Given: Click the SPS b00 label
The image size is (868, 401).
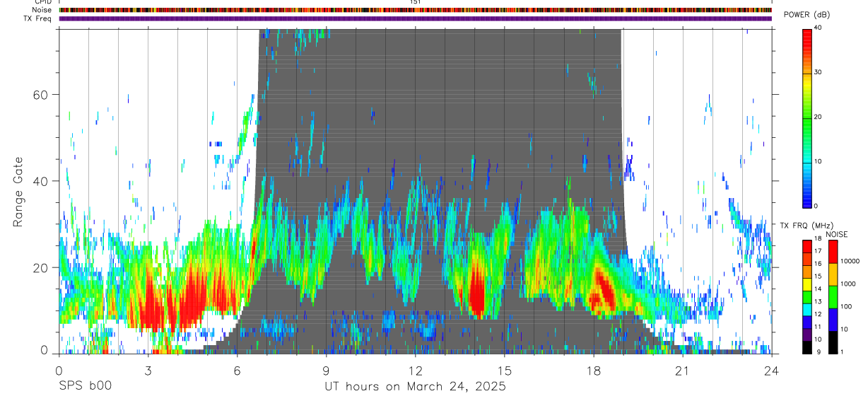Looking at the screenshot, I should pos(85,386).
